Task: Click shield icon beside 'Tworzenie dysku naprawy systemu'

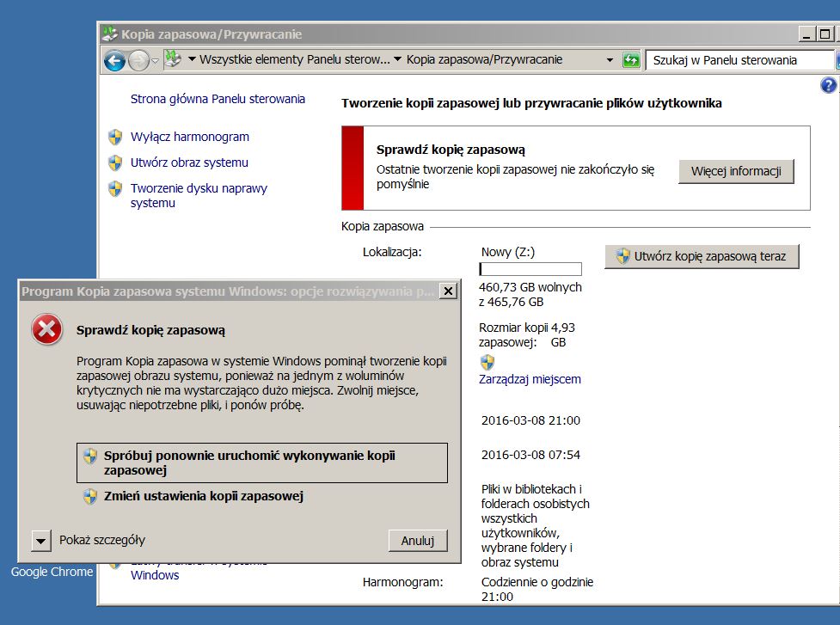Action: (115, 188)
